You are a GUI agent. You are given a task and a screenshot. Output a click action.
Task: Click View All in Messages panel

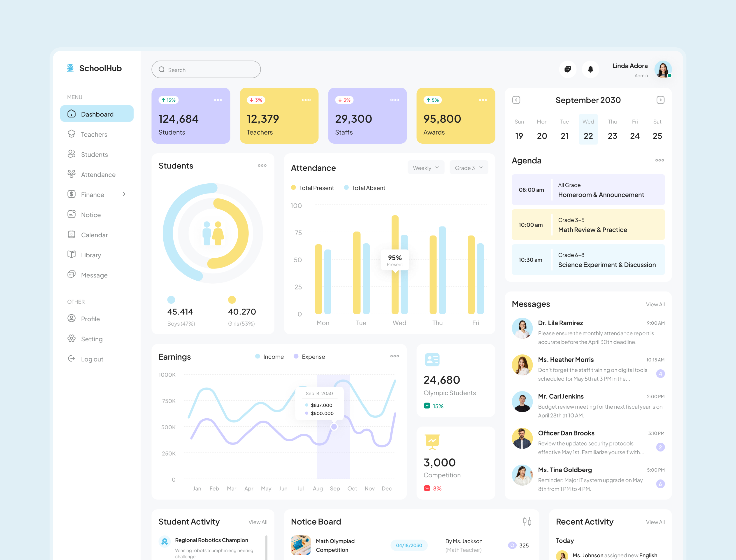tap(655, 304)
